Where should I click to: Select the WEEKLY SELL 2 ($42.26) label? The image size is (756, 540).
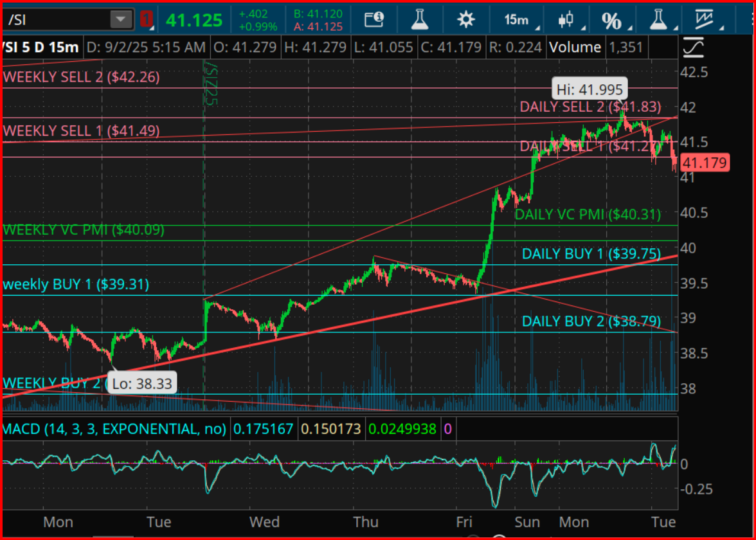click(x=81, y=77)
